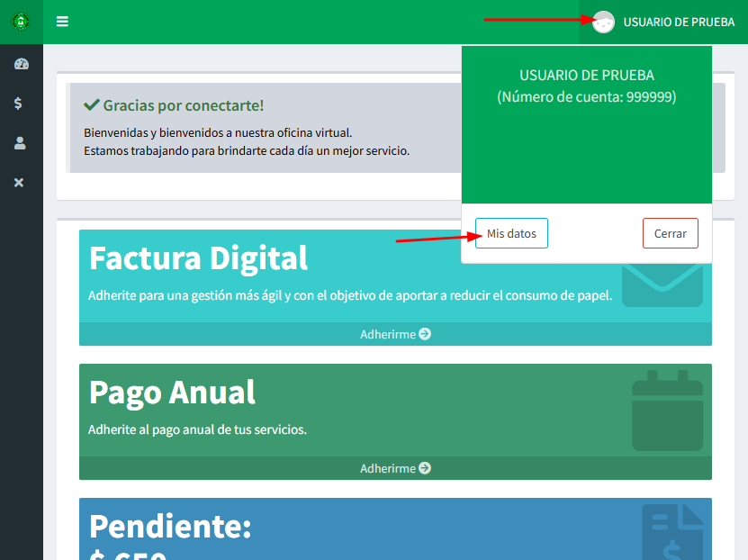Viewport: 748px width, 560px height.
Task: Click the Gracias por conectarte! message
Action: [184, 105]
